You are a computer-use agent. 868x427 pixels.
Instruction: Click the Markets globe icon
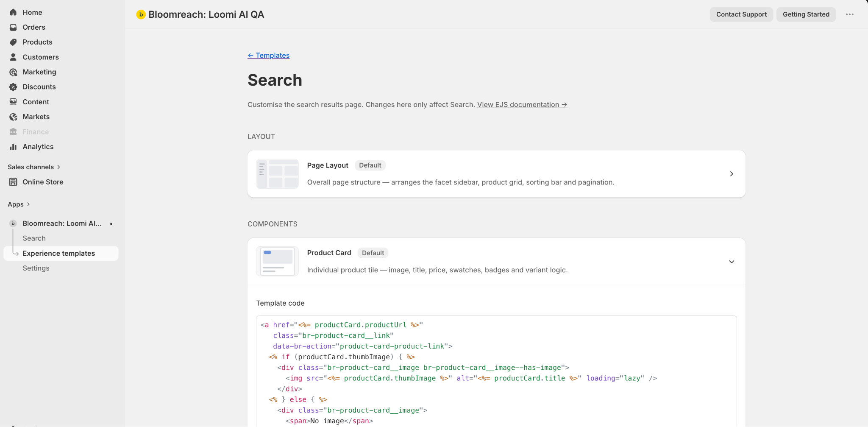13,117
